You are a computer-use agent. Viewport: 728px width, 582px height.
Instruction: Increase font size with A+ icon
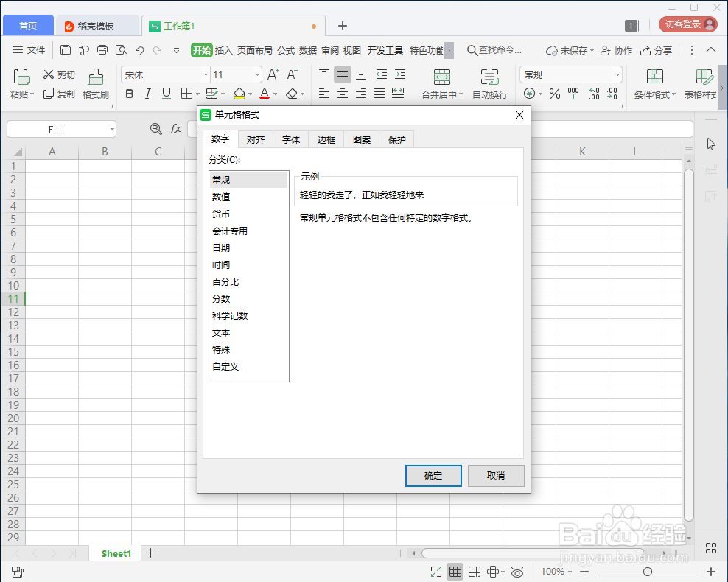273,74
